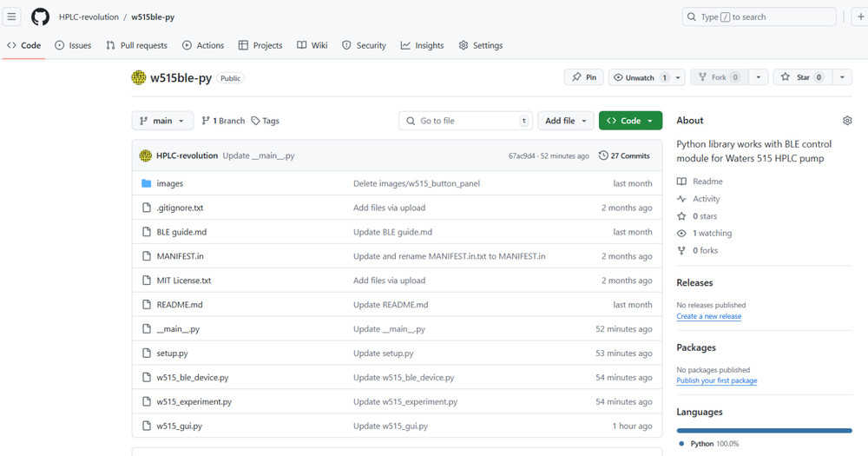Viewport: 868px width, 456px height.
Task: Click the Create a new release link
Action: 708,316
